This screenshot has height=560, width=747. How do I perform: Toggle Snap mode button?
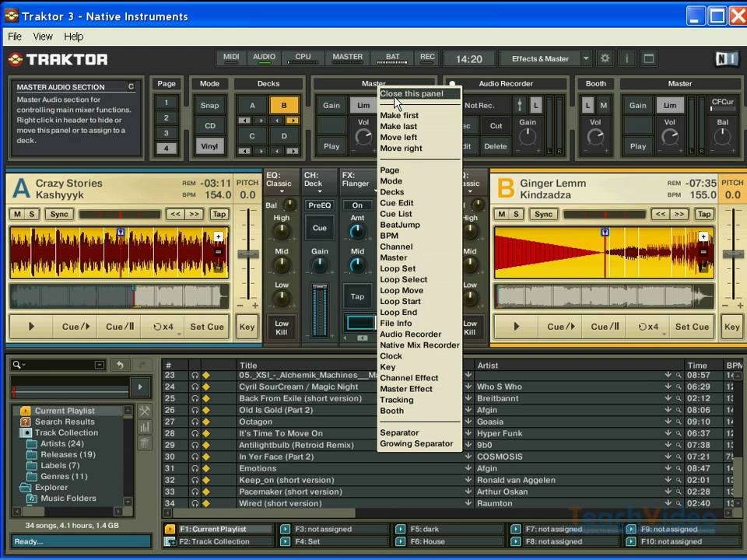[209, 105]
